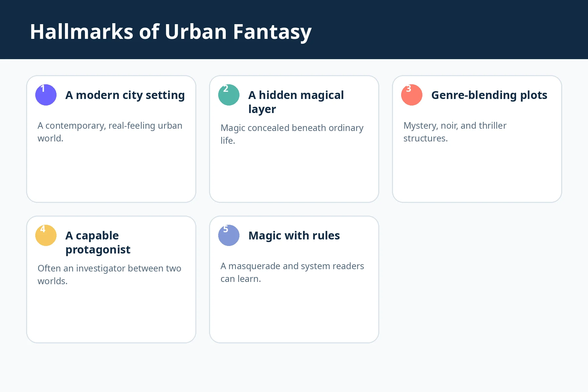
Task: Click the teal circle numbered 2
Action: 229,95
